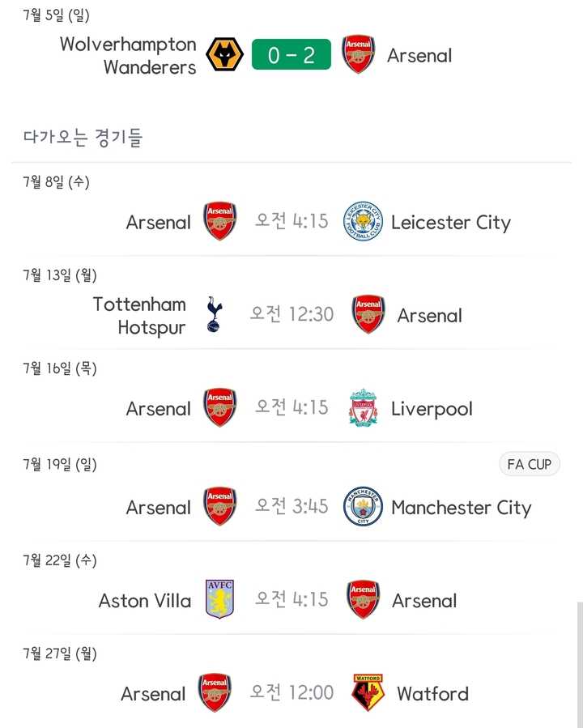Click the Liverpool club crest
583x728 pixels.
click(363, 408)
